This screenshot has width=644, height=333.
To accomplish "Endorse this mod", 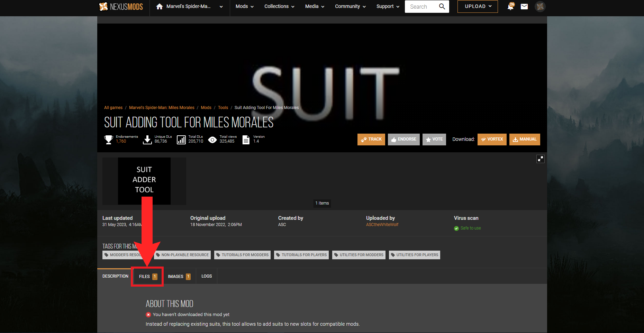I will (404, 139).
